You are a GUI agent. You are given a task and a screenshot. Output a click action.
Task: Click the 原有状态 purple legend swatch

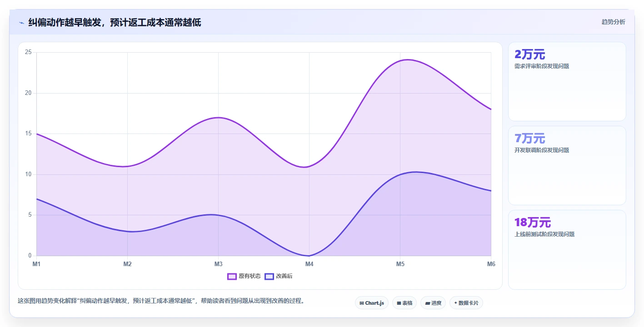(x=232, y=276)
